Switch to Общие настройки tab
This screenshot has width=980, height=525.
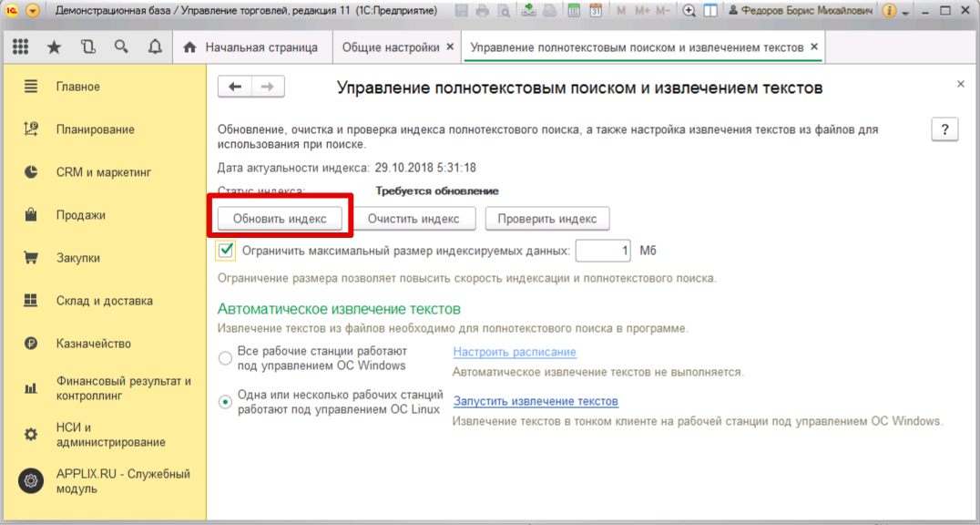390,47
